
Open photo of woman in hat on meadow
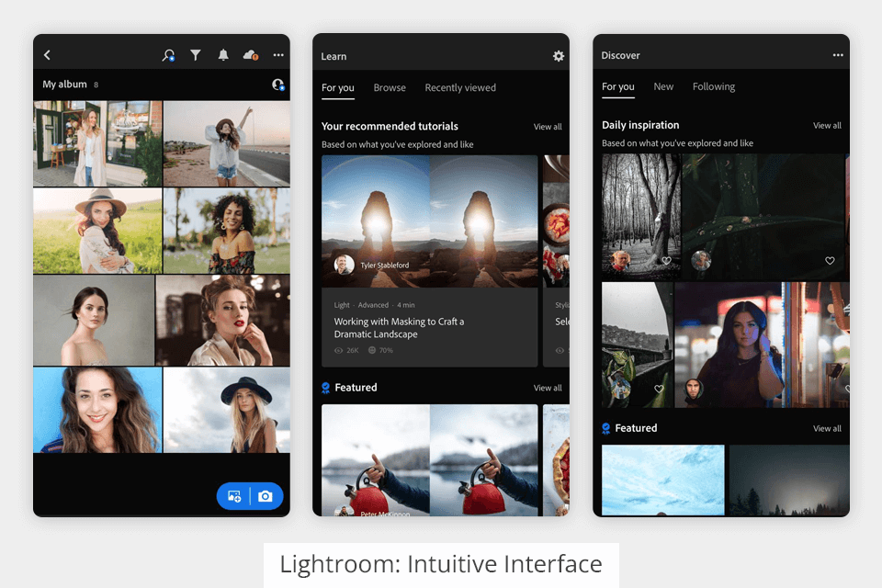97,231
